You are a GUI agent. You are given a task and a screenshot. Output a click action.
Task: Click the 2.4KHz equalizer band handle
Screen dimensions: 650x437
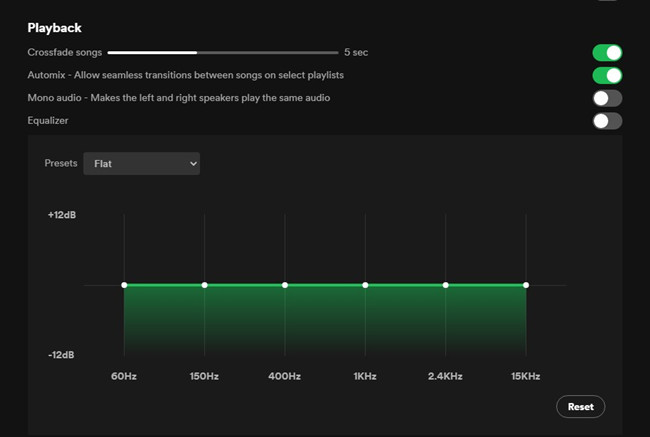[x=446, y=285]
